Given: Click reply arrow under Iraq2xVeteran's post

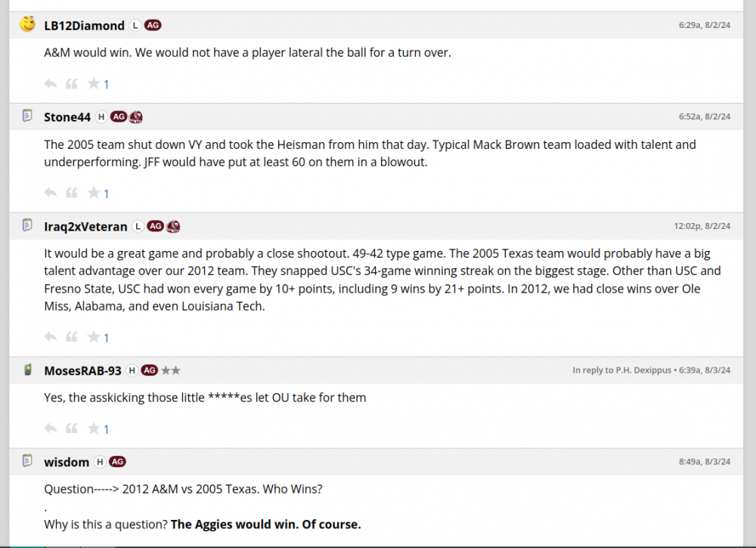Looking at the screenshot, I should [x=51, y=337].
